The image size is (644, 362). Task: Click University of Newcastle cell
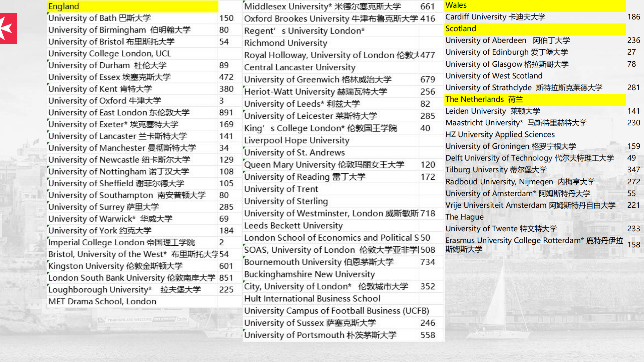pyautogui.click(x=133, y=160)
